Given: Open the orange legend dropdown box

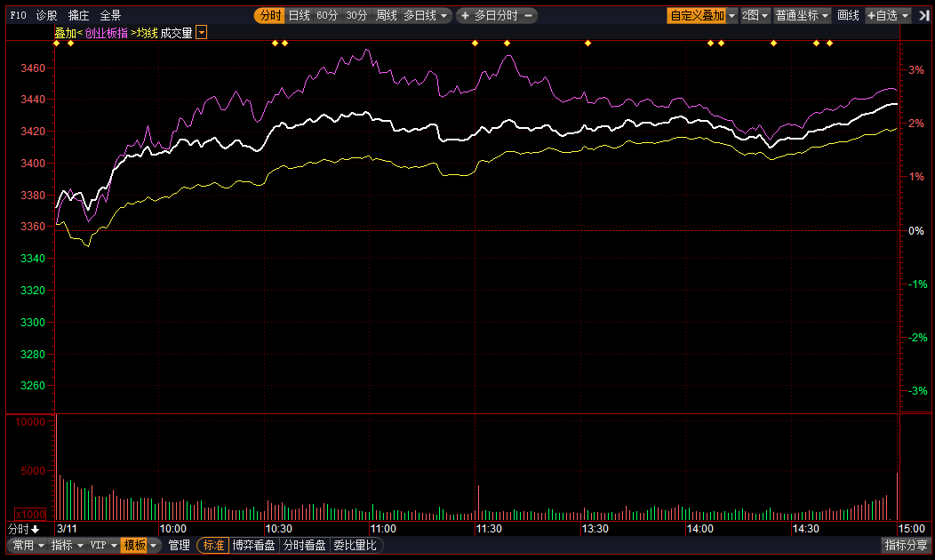Looking at the screenshot, I should [202, 33].
